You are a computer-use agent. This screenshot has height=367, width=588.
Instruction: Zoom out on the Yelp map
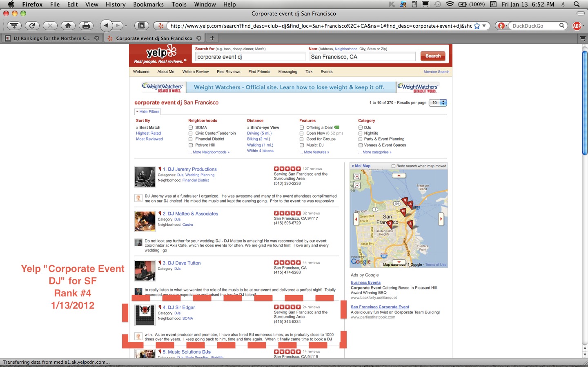(357, 185)
